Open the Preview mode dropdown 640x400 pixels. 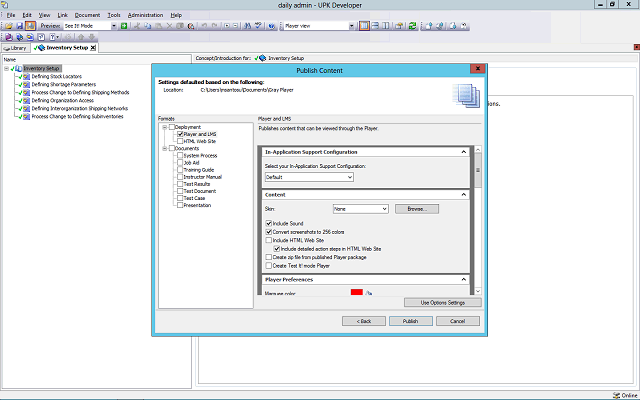pyautogui.click(x=113, y=26)
